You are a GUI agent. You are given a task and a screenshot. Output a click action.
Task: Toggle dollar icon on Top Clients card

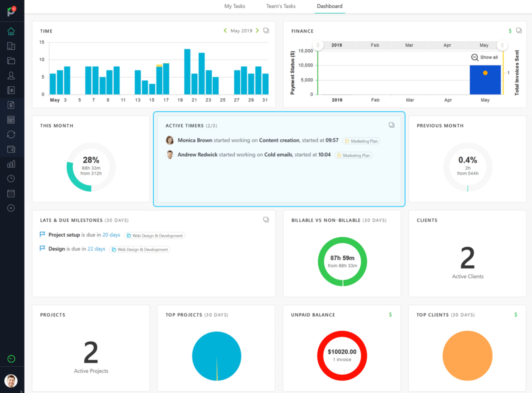coord(516,315)
